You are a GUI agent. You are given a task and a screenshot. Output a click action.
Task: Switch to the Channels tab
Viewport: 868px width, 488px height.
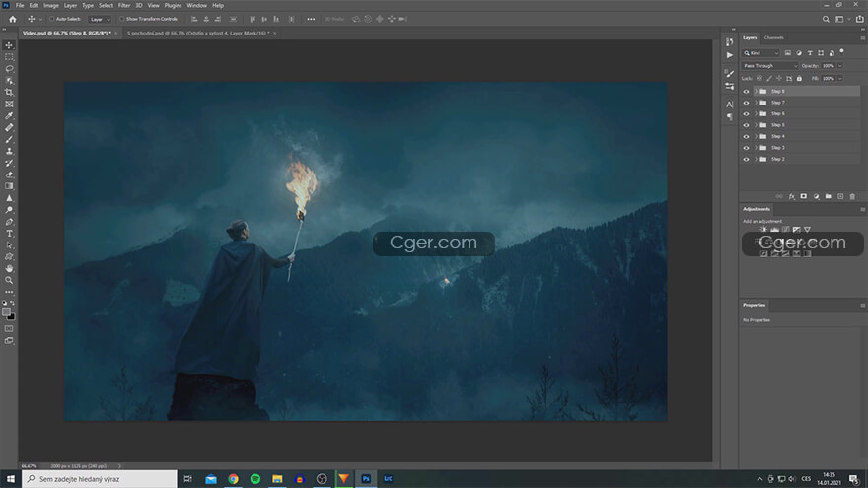point(773,37)
